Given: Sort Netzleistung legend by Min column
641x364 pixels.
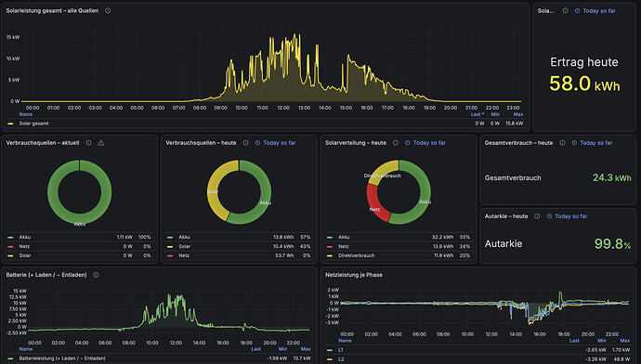Looking at the screenshot, I should coord(602,340).
